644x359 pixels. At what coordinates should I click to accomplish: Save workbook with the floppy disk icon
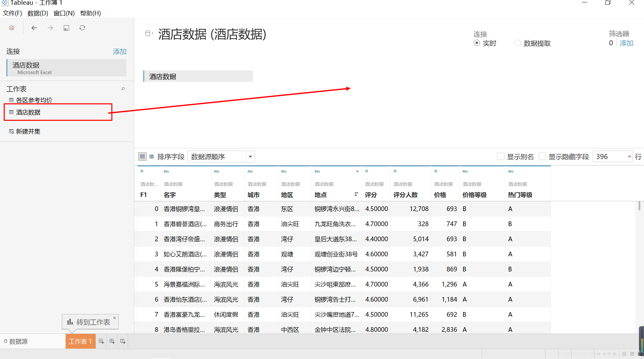(x=66, y=28)
